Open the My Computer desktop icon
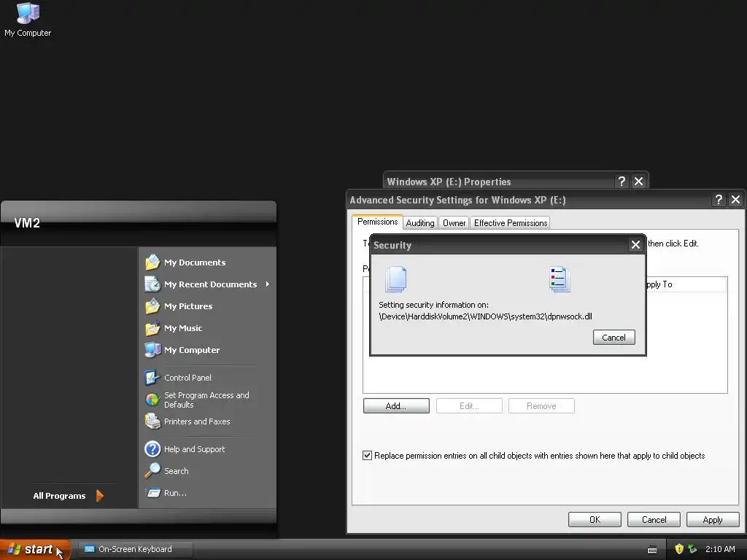747x560 pixels. coord(28,20)
